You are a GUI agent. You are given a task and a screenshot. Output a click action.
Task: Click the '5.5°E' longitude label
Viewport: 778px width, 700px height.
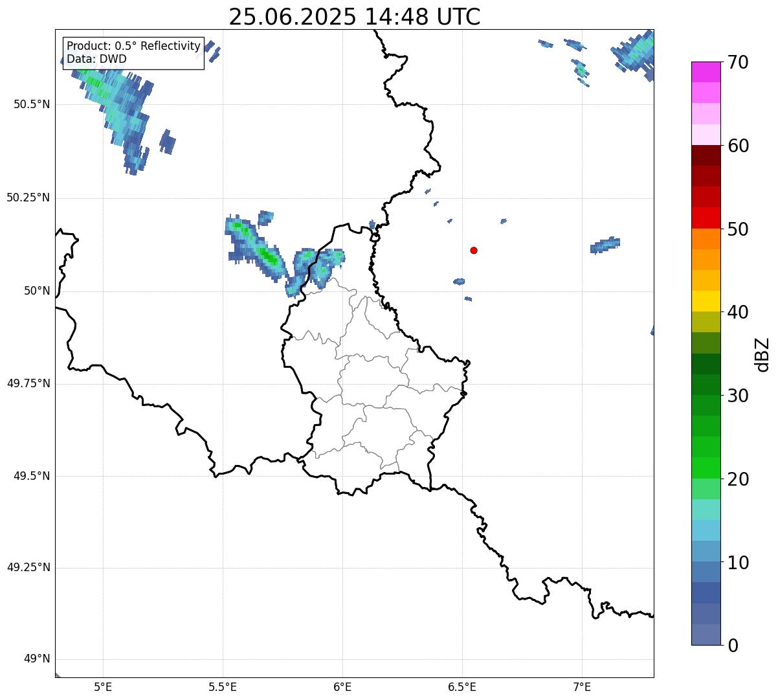[223, 686]
